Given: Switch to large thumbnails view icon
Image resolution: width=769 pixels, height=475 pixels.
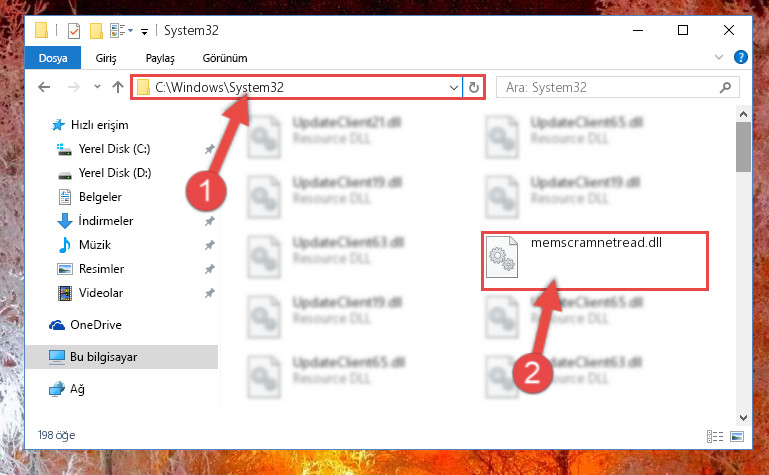Looking at the screenshot, I should [x=737, y=436].
